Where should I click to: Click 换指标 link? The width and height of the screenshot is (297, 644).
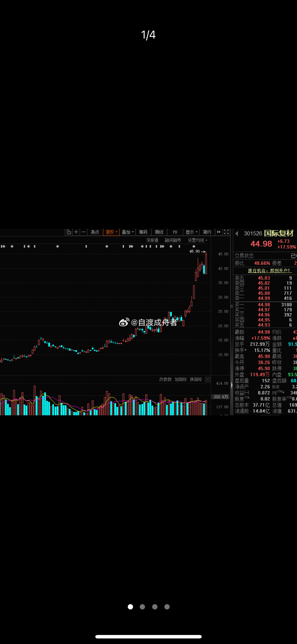click(196, 379)
